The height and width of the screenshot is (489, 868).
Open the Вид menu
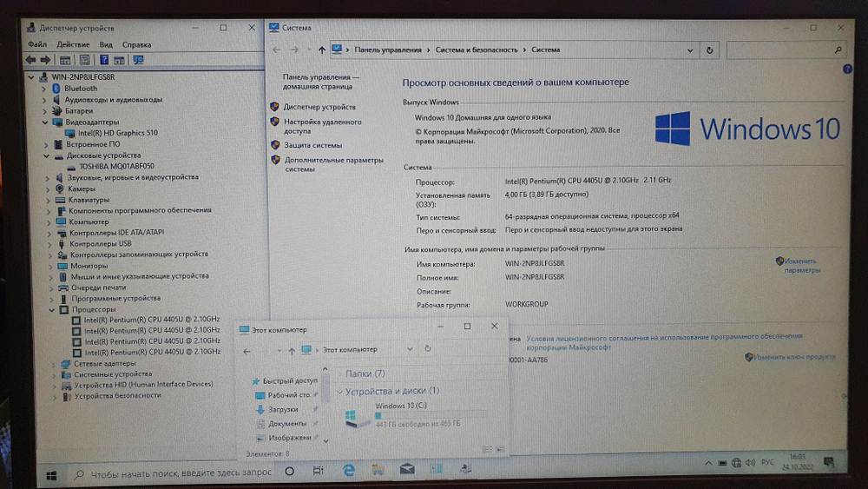[x=106, y=44]
